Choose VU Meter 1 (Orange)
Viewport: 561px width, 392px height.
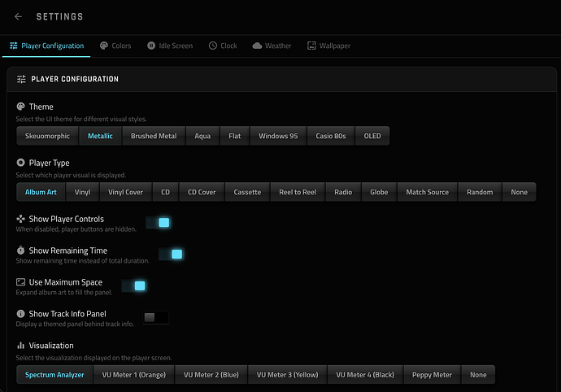coord(134,374)
